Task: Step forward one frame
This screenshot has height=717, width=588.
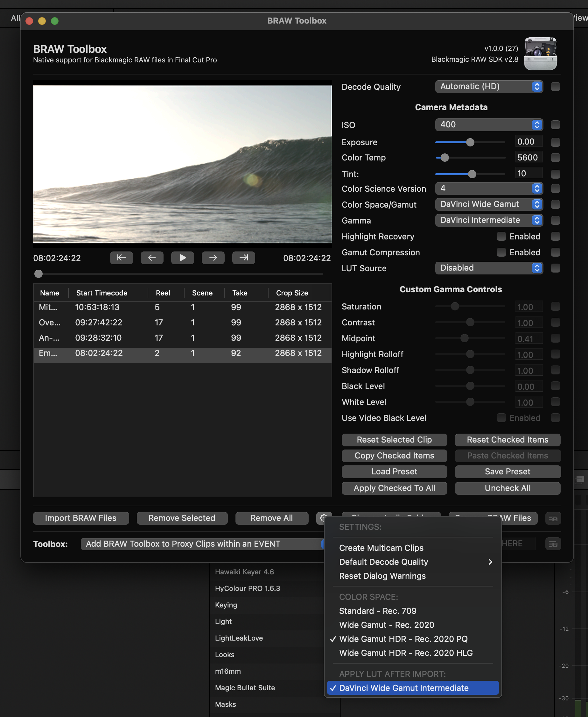Action: pos(213,258)
